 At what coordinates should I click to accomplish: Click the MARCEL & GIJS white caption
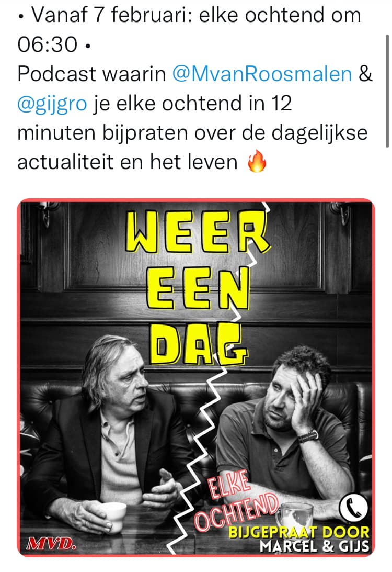point(315,546)
